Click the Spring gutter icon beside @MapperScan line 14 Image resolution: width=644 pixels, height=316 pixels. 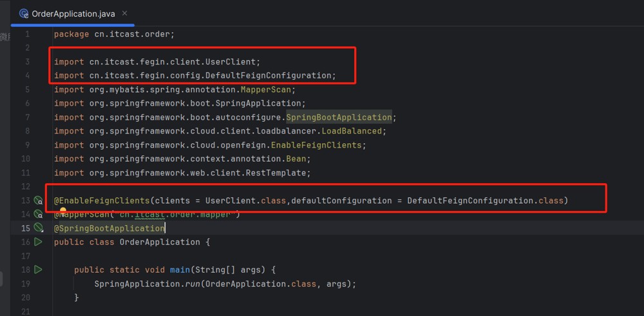[38, 214]
